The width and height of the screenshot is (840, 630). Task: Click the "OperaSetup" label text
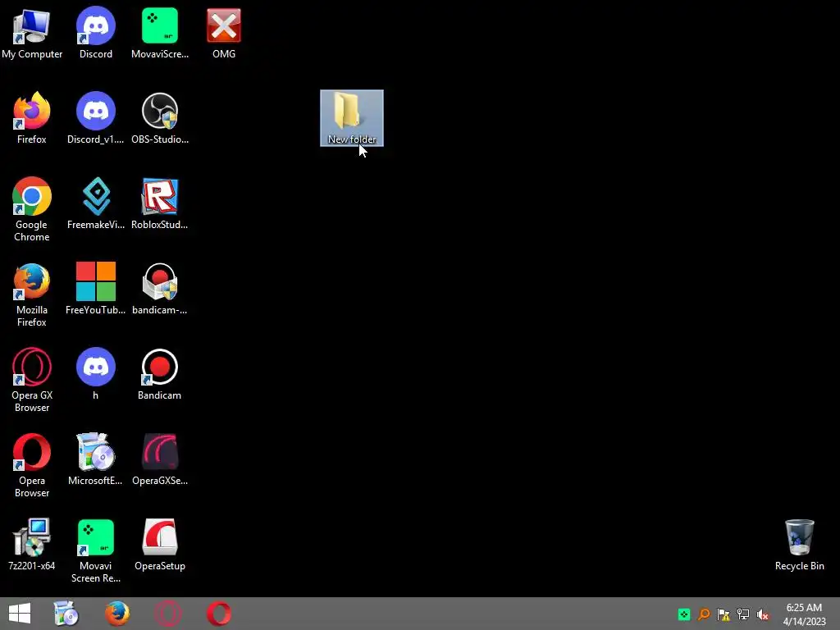[160, 566]
